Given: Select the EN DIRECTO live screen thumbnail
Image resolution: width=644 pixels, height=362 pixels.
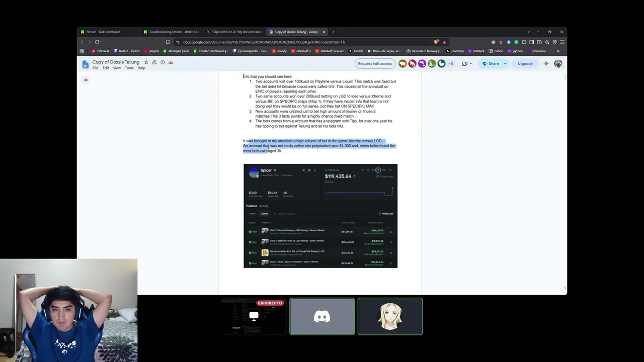Looking at the screenshot, I should [x=254, y=316].
